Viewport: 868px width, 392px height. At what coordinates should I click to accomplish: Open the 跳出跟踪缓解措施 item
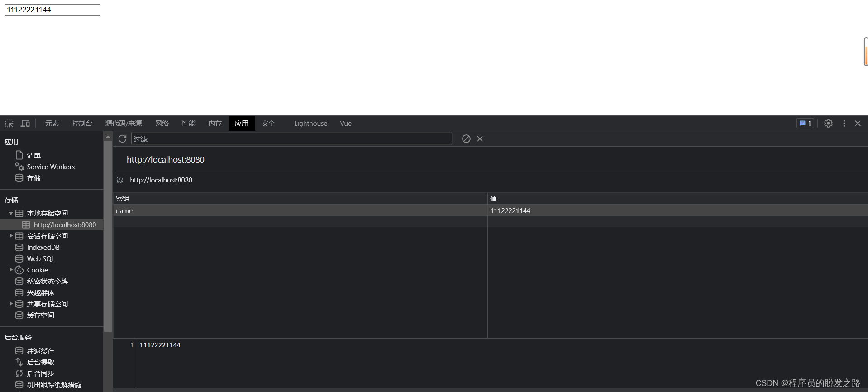point(54,385)
